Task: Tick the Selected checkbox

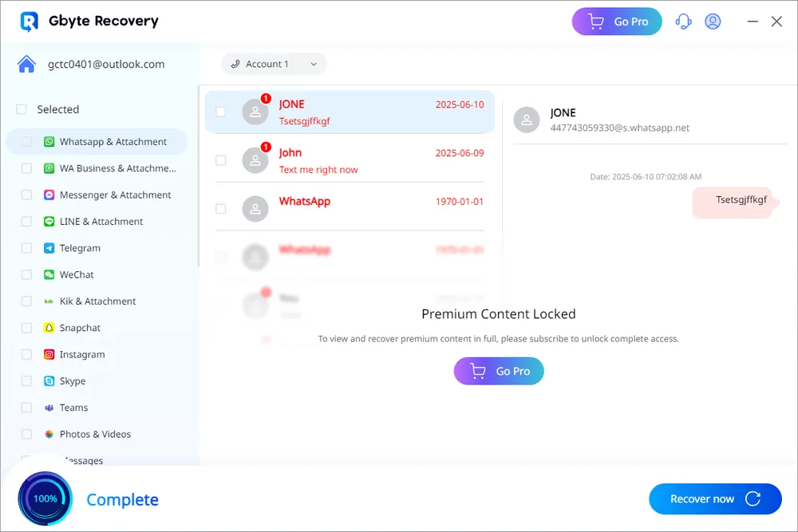Action: pos(22,109)
